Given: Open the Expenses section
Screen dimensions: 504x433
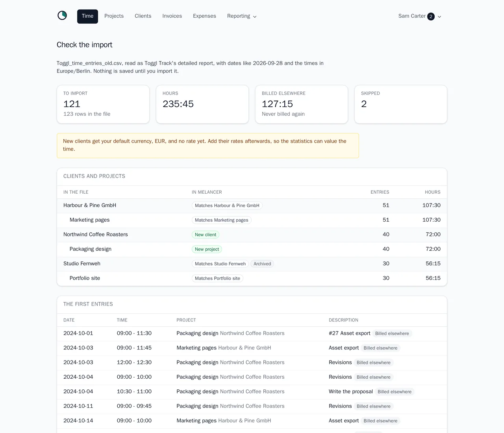Looking at the screenshot, I should (x=204, y=16).
